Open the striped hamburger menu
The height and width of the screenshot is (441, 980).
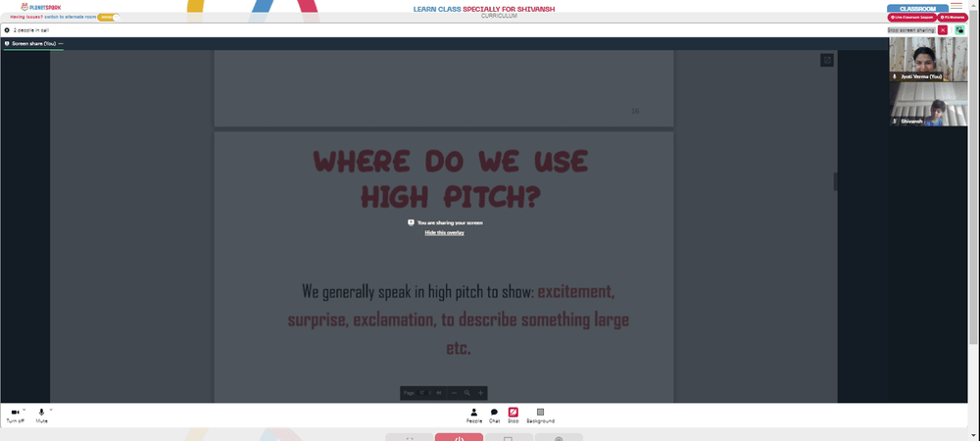956,6
